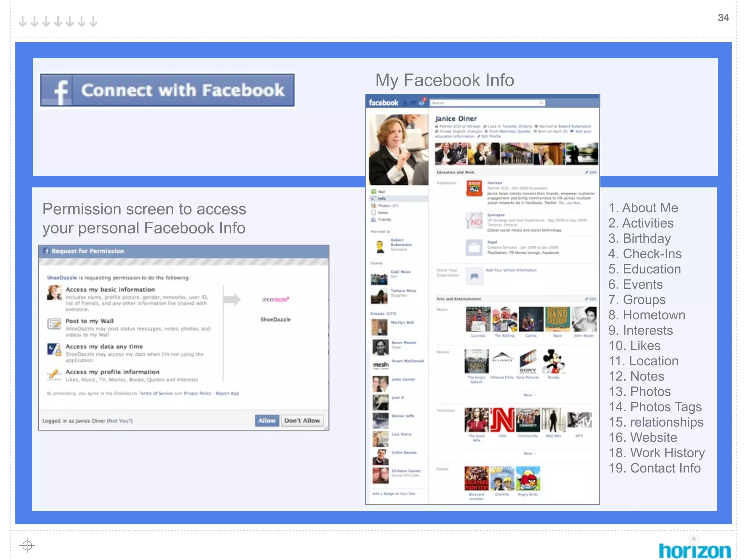Open the Mad Men thumbnail
Image resolution: width=747 pixels, height=560 pixels.
[553, 420]
